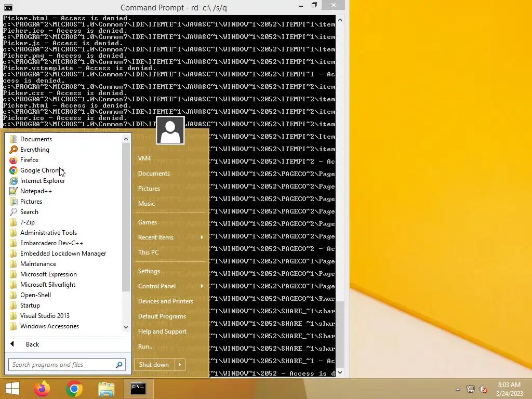Click the user account picture

[x=170, y=130]
